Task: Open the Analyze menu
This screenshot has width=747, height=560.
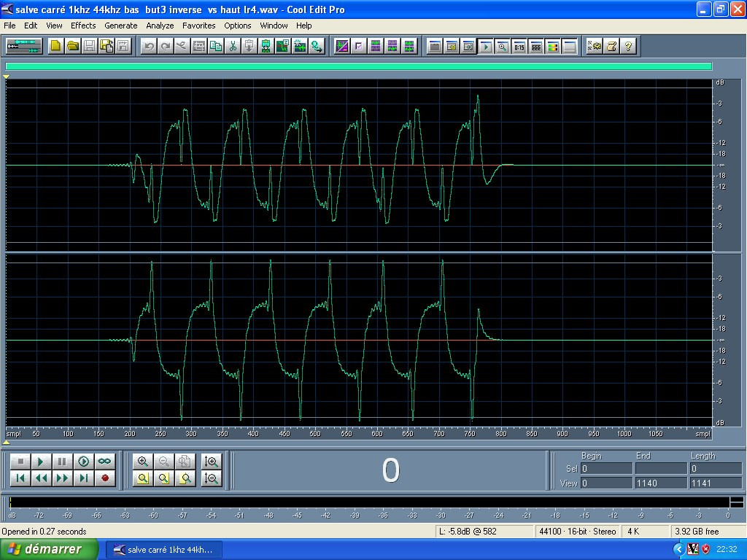Action: [x=160, y=26]
